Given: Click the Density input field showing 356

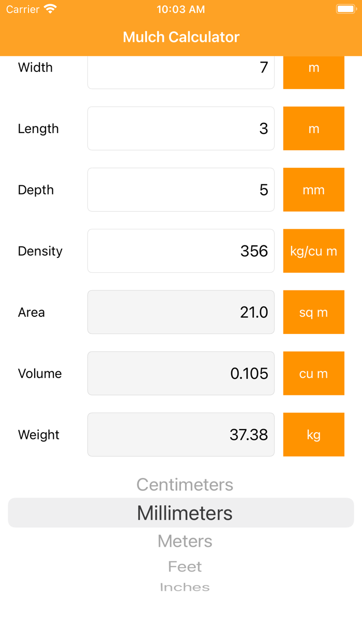Looking at the screenshot, I should coord(181,251).
